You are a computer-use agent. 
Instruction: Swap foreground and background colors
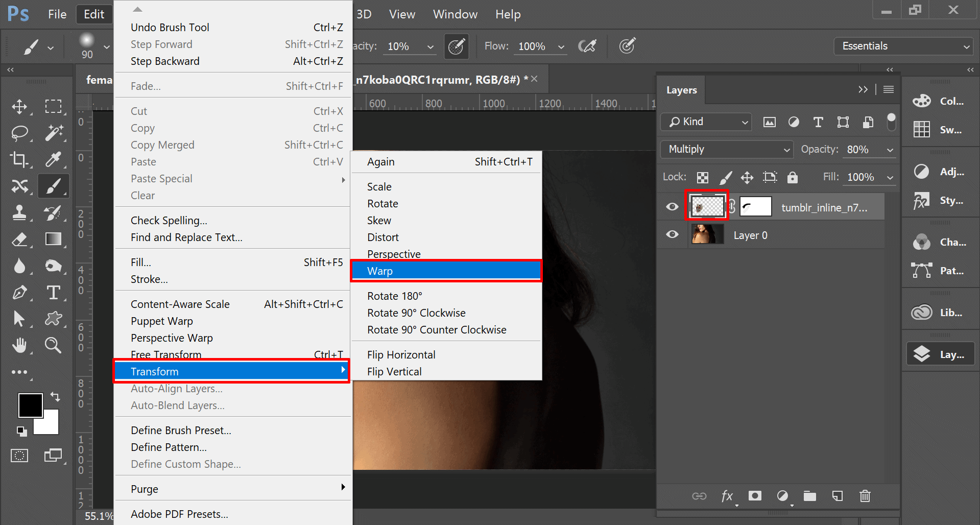(x=55, y=396)
